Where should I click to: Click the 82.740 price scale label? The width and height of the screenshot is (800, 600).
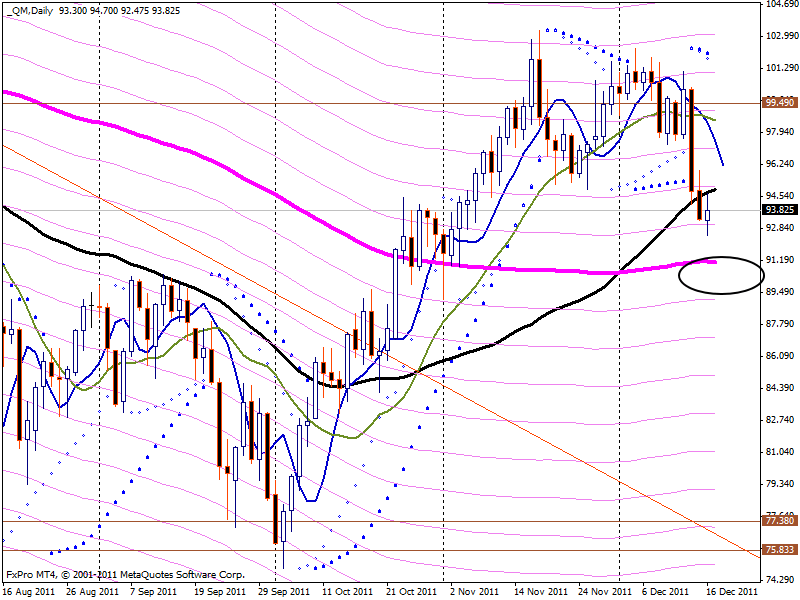click(781, 419)
